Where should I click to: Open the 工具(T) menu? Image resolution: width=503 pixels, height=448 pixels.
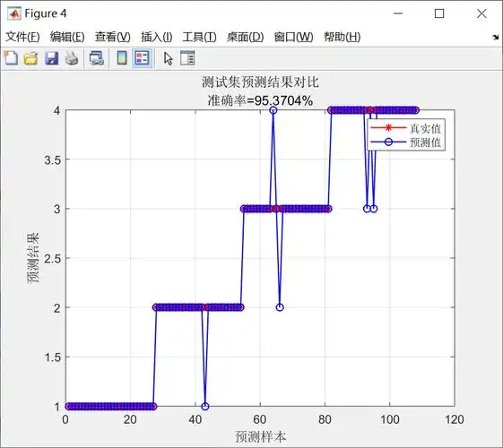[x=199, y=37]
